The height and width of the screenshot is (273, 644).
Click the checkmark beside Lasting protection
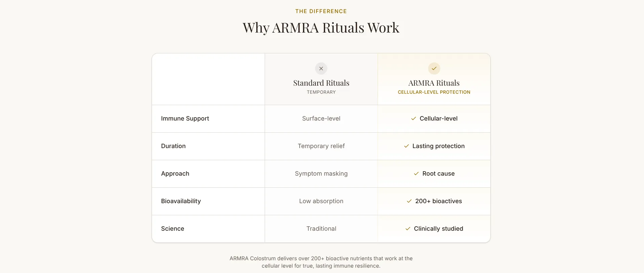point(407,146)
